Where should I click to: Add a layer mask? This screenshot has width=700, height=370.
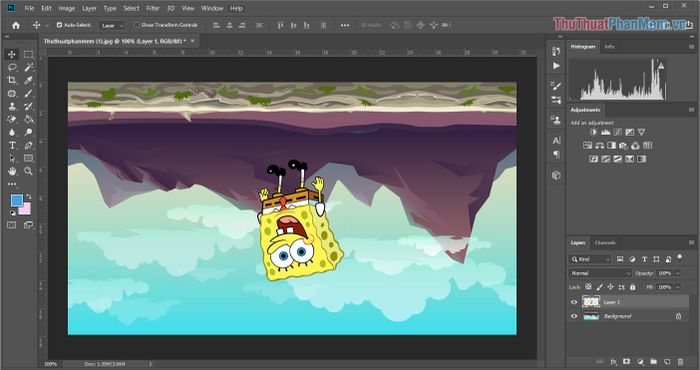(627, 362)
